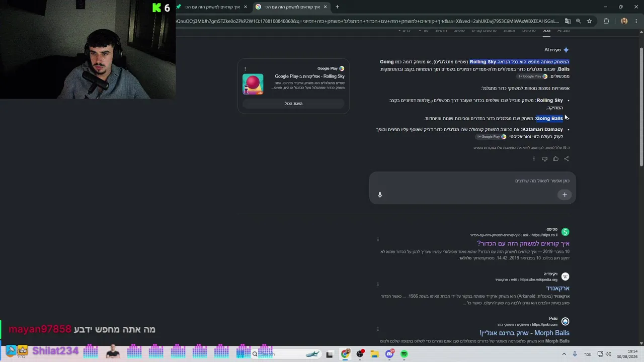Open options for the Stips search result
Screen dimensions: 644x362
point(378,239)
